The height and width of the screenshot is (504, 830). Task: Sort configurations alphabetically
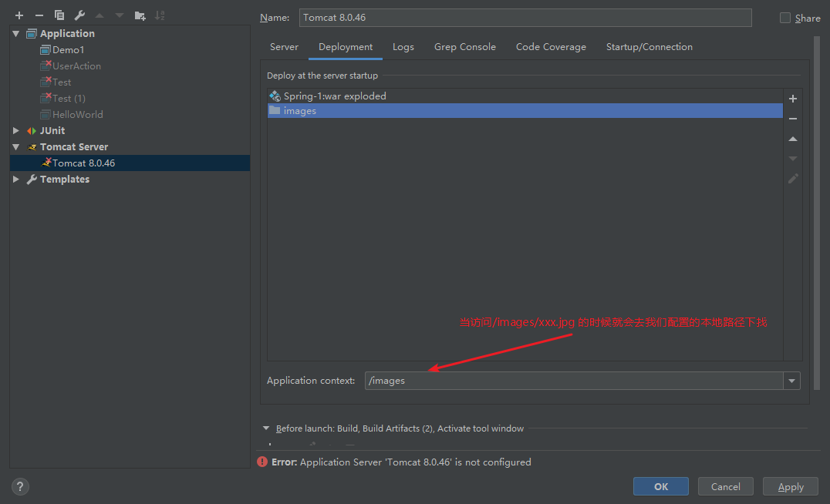[x=160, y=16]
